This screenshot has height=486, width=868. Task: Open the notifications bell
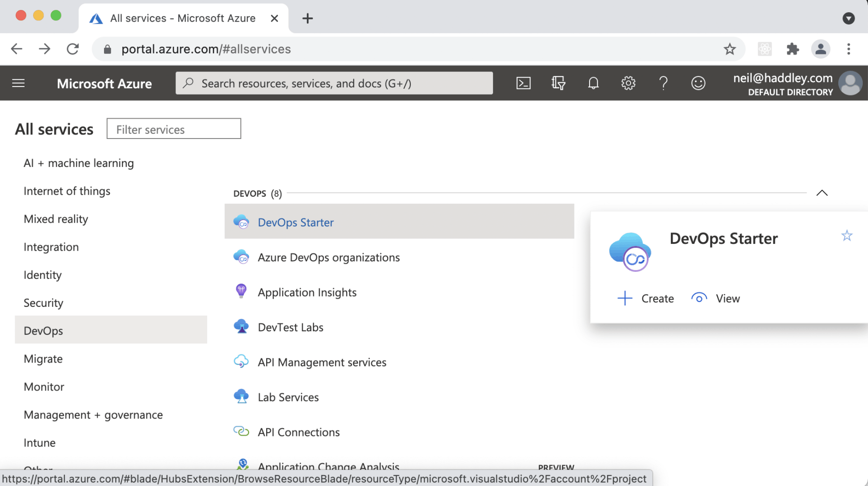pos(593,83)
